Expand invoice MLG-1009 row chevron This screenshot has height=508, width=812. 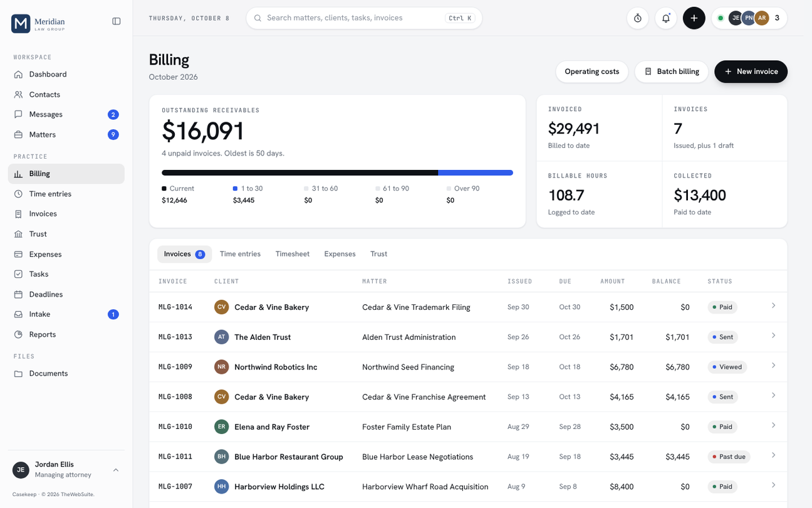[774, 366]
